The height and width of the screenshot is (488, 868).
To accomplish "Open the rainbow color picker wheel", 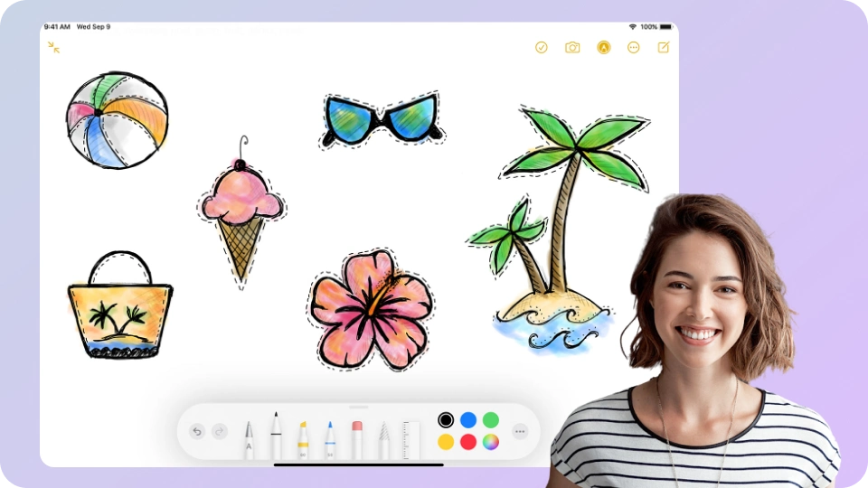I will coord(491,442).
